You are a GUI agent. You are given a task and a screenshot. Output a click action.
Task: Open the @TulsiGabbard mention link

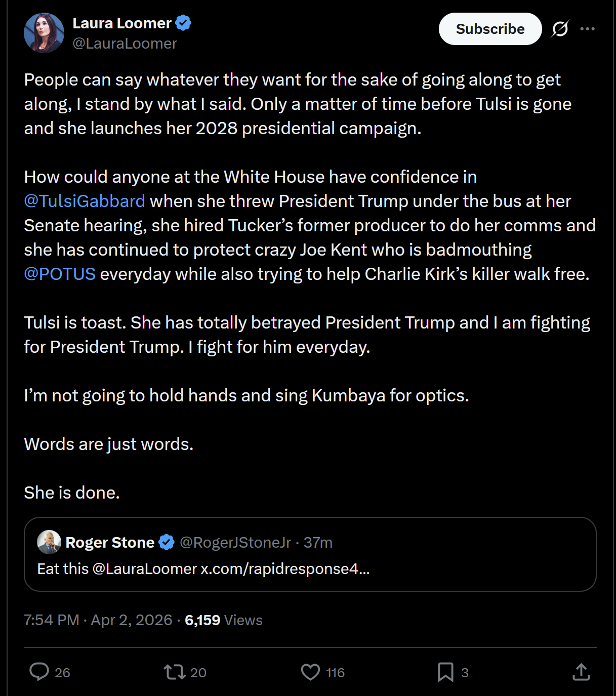tap(85, 201)
